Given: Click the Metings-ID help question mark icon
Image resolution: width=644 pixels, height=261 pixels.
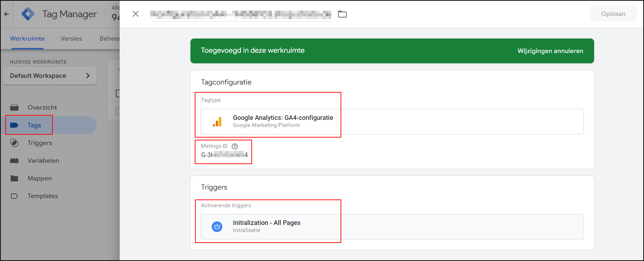Looking at the screenshot, I should 235,146.
